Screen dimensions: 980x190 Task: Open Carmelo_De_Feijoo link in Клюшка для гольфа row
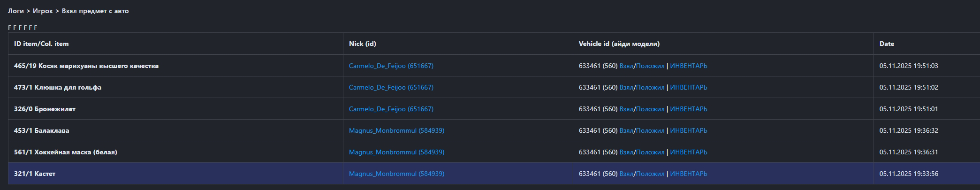[391, 87]
